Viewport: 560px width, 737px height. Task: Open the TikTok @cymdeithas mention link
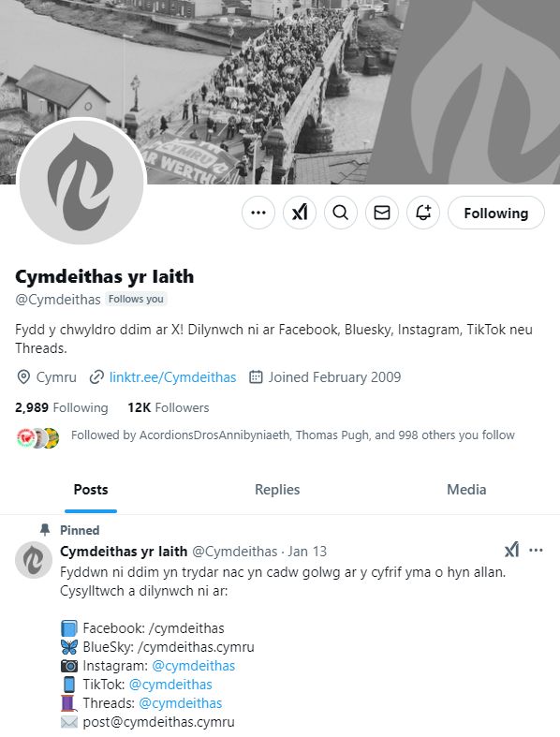170,685
